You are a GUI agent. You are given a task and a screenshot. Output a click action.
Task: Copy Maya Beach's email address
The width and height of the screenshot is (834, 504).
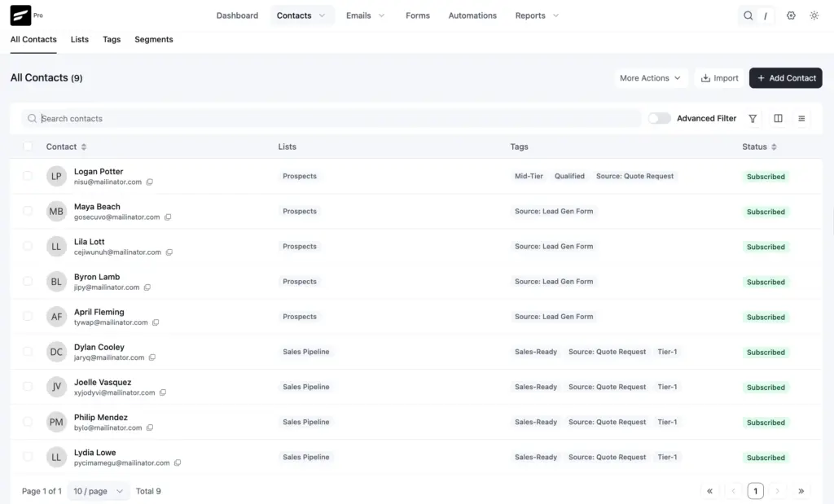click(x=168, y=217)
